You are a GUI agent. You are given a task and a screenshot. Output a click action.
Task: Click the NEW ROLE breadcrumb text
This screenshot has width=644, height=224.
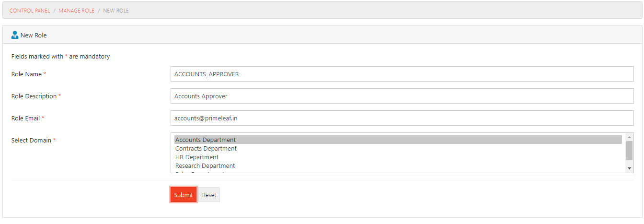116,11
